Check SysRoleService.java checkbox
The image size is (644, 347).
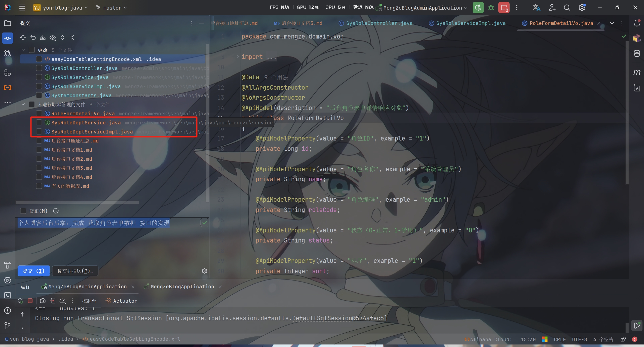[x=39, y=77]
